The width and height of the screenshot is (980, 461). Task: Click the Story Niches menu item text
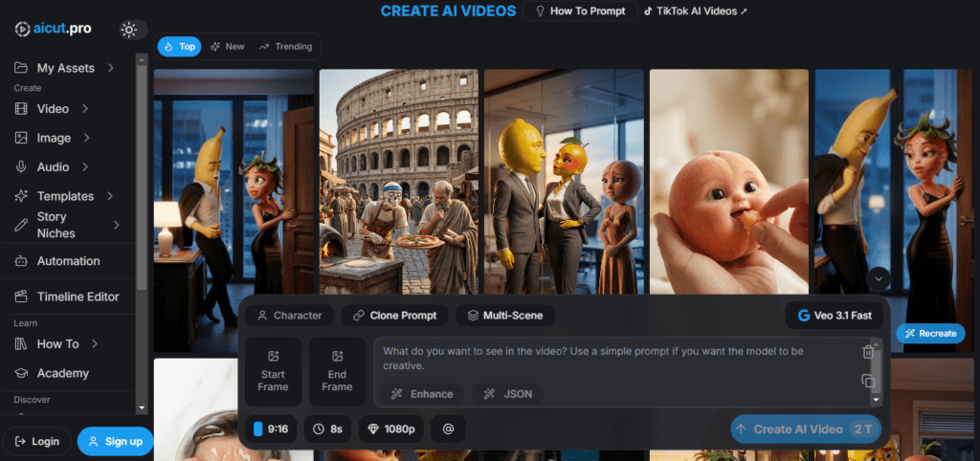[x=56, y=225]
